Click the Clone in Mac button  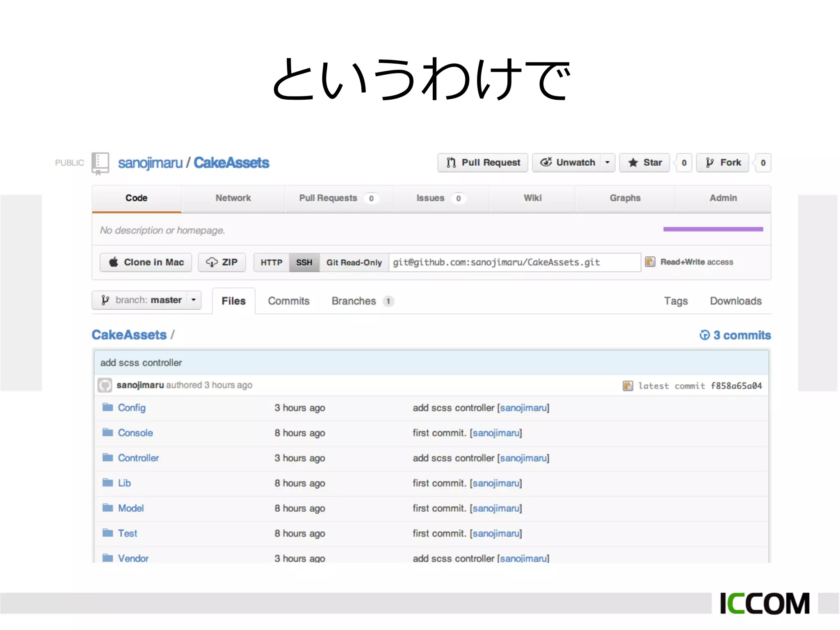point(146,262)
